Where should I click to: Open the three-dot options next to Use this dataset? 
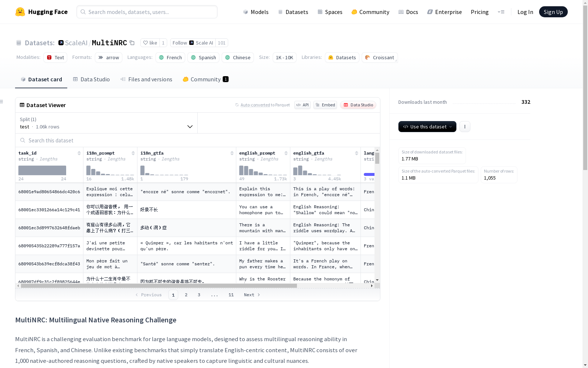pos(465,127)
